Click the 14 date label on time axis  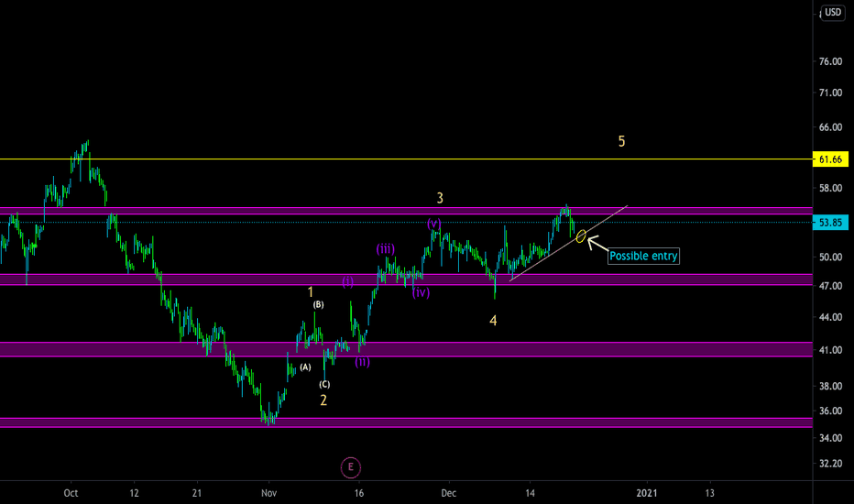(530, 493)
